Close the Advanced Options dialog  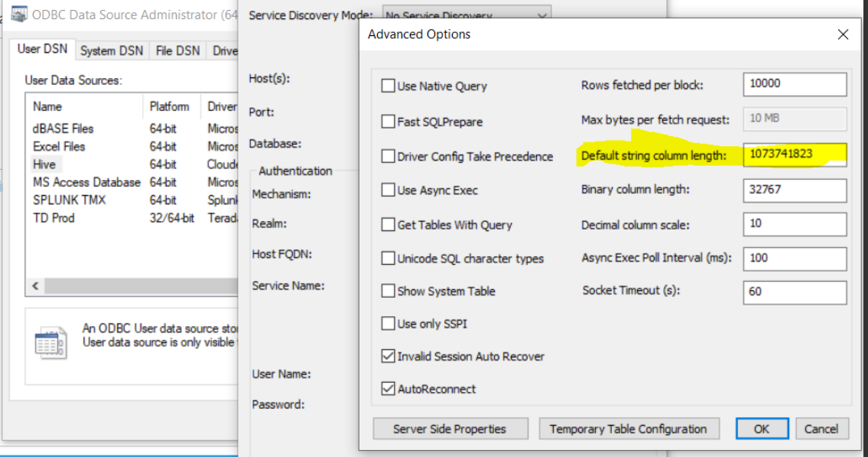(843, 34)
